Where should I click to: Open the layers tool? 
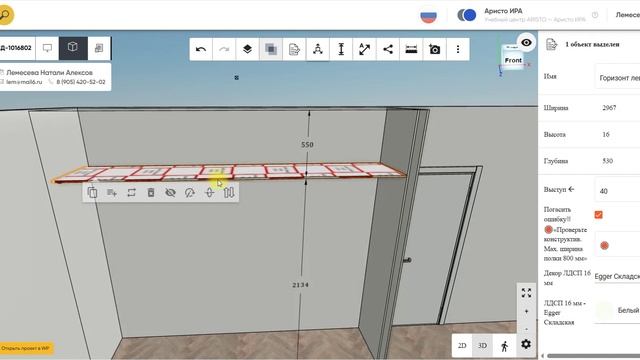[247, 49]
